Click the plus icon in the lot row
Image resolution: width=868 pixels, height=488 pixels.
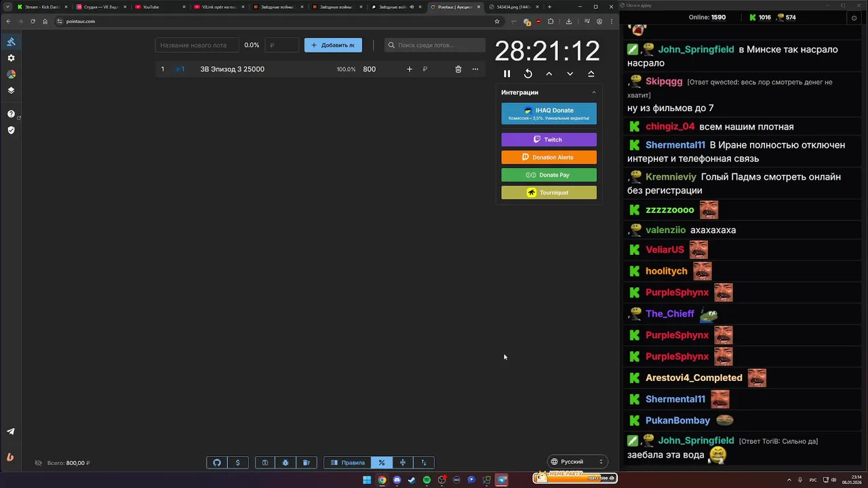409,69
